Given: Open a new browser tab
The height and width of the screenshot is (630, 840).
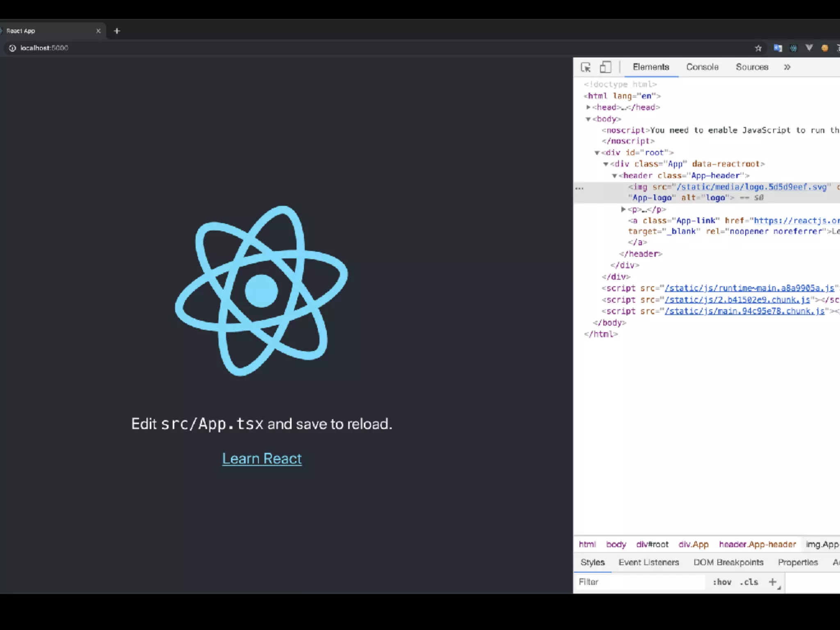Looking at the screenshot, I should point(117,31).
